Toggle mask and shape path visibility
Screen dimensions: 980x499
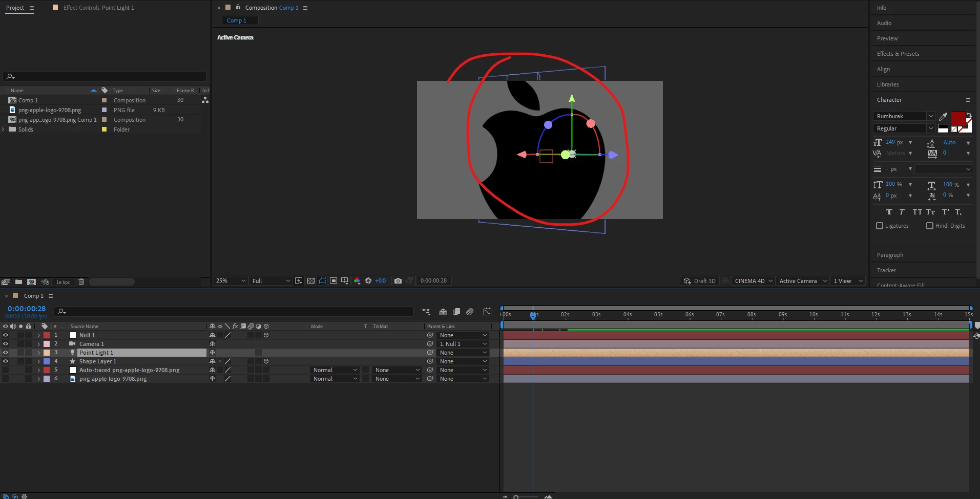coord(322,281)
